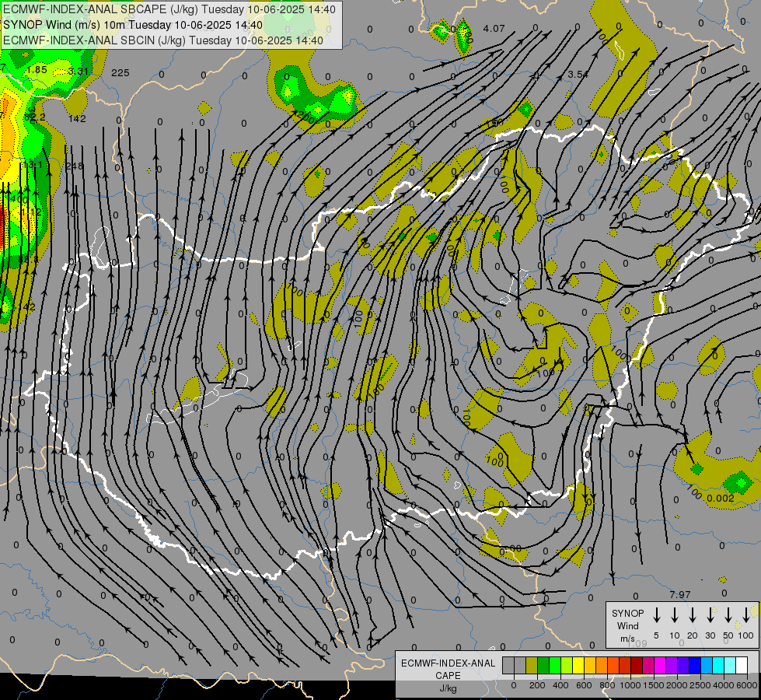The height and width of the screenshot is (700, 761).
Task: Click the 3.54 value on the map
Action: coord(578,75)
